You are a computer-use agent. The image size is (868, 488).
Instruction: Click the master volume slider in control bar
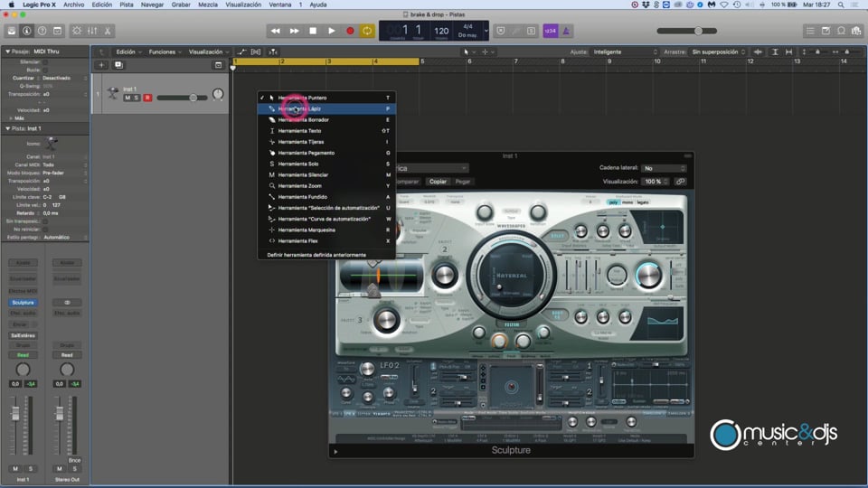686,31
